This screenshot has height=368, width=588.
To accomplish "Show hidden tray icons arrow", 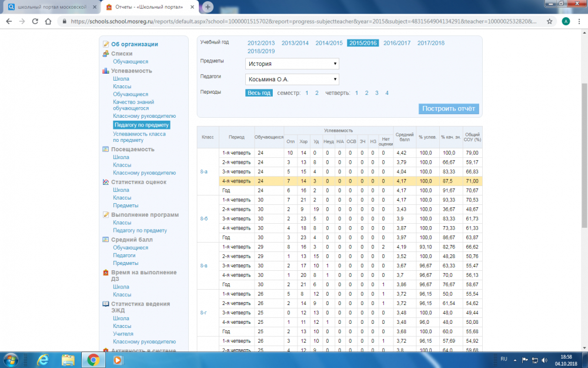I will (x=515, y=360).
